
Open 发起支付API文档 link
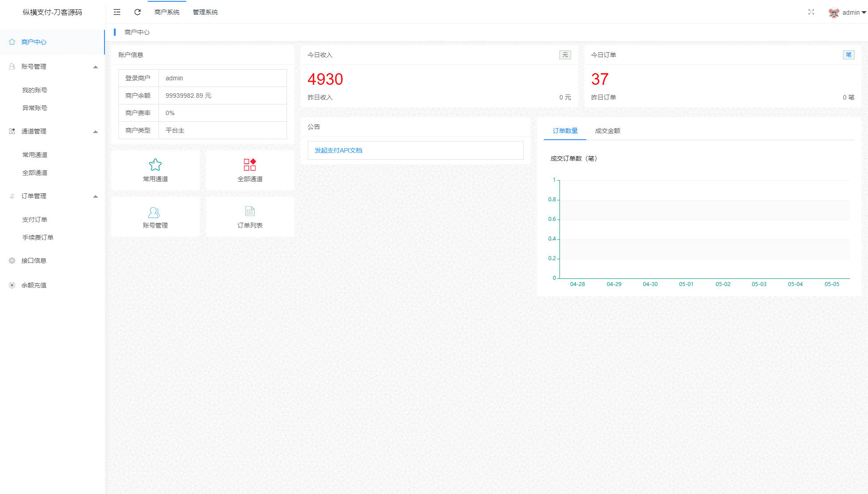point(338,150)
